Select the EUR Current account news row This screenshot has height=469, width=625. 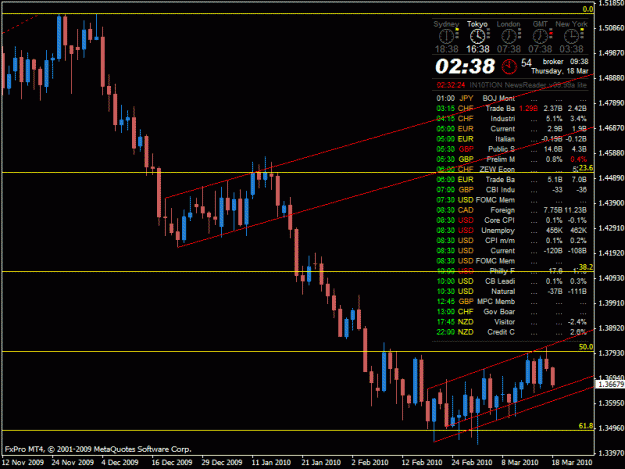[x=511, y=129]
